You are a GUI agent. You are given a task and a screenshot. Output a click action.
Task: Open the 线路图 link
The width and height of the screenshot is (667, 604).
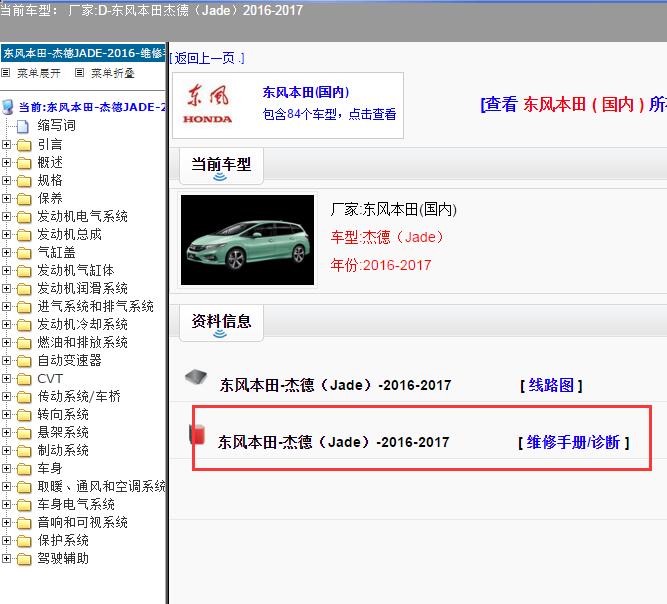551,385
